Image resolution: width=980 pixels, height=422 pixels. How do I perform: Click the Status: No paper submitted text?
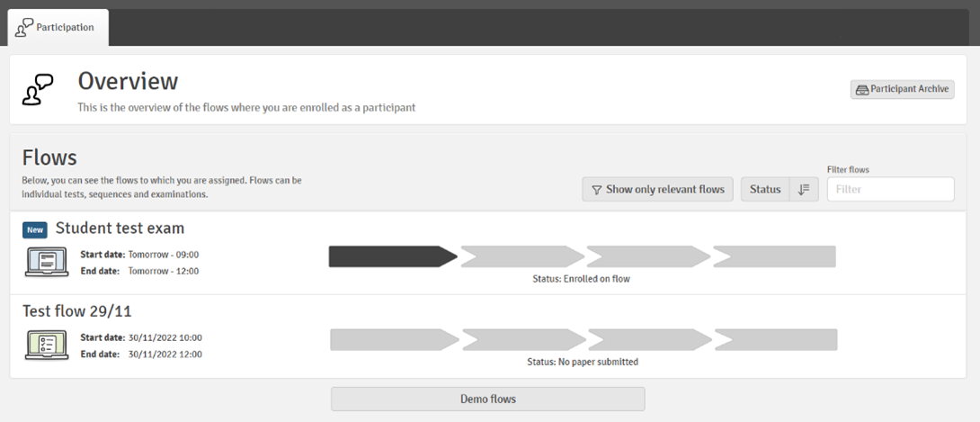click(582, 362)
